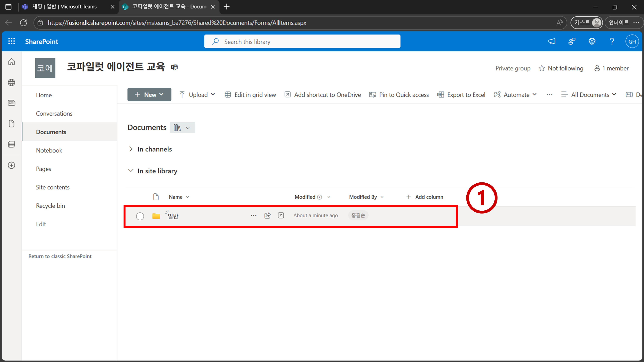Toggle the details pane button at toolbar end
The height and width of the screenshot is (362, 644).
(x=629, y=95)
